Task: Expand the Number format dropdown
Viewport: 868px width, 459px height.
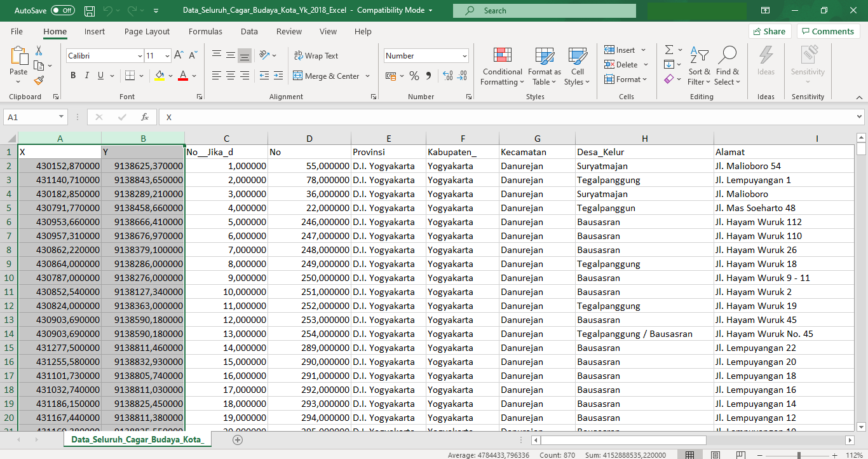Action: click(x=465, y=56)
